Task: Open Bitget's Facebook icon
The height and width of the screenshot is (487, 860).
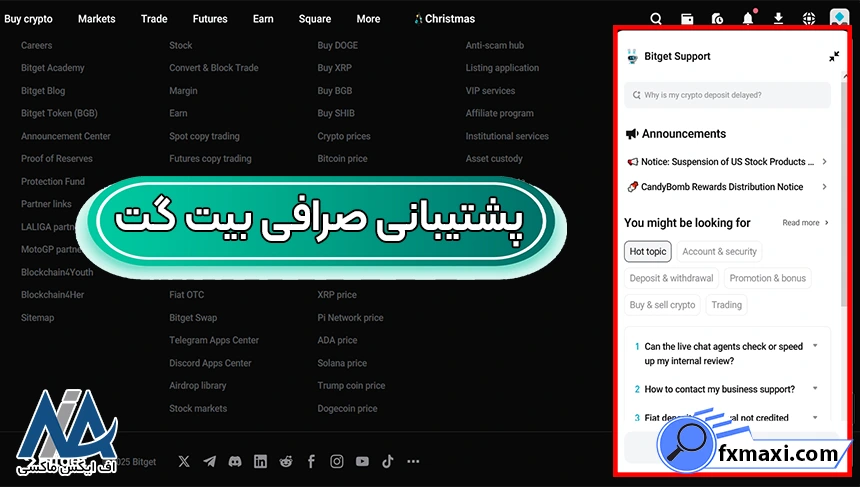Action: pyautogui.click(x=311, y=461)
